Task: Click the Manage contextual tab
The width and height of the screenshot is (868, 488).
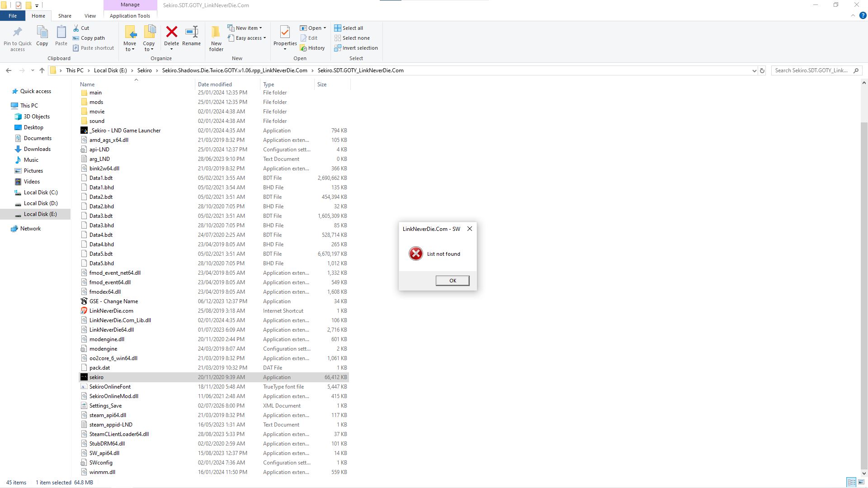Action: [x=130, y=5]
